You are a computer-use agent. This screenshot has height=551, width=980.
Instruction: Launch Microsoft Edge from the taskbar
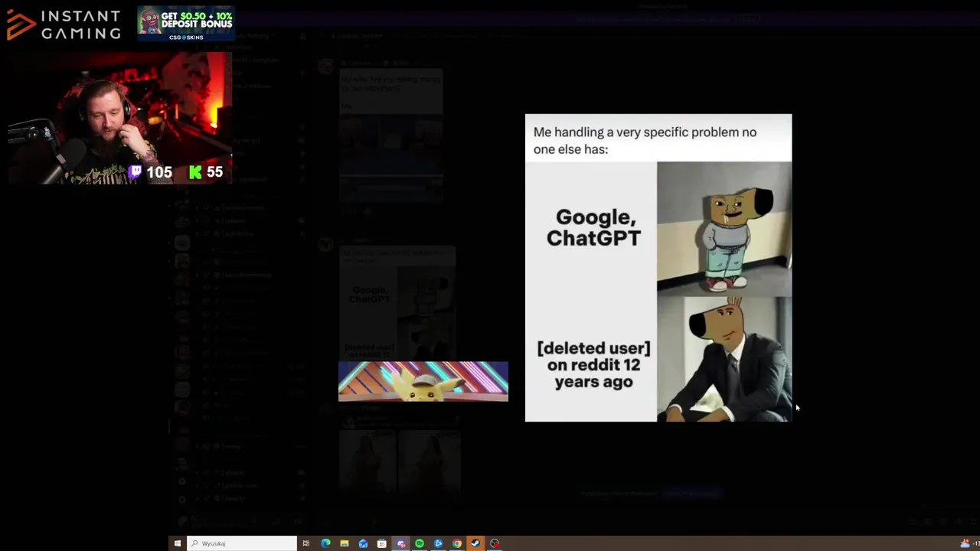325,543
